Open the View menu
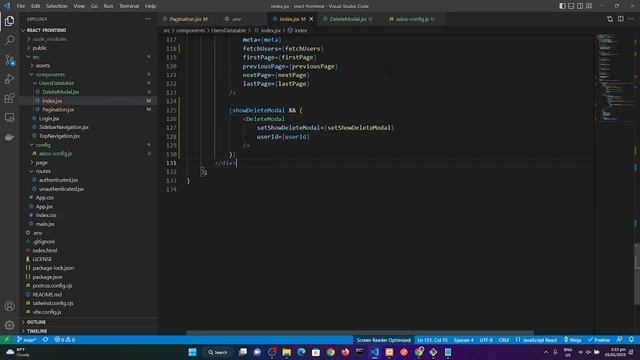The image size is (640, 360). click(x=79, y=6)
